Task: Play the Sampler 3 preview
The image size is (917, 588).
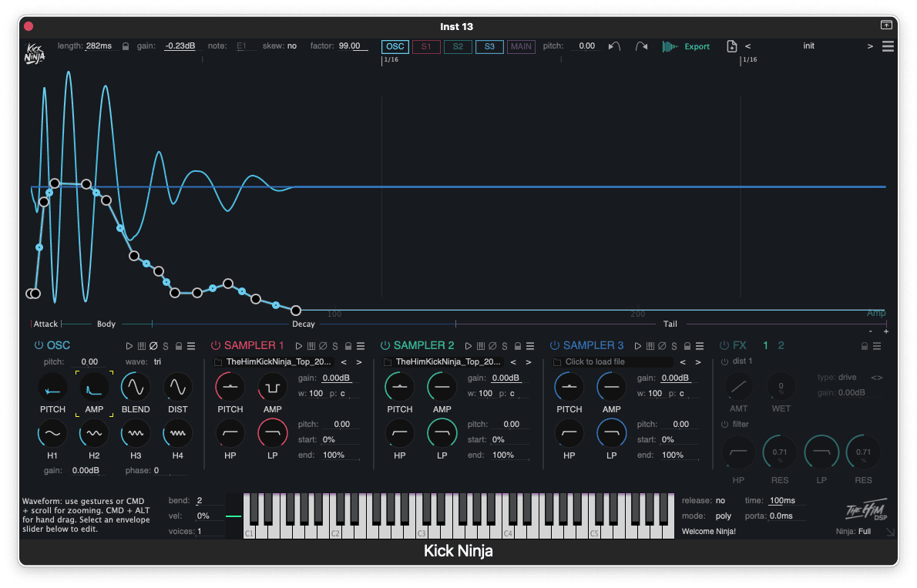Action: [x=638, y=346]
